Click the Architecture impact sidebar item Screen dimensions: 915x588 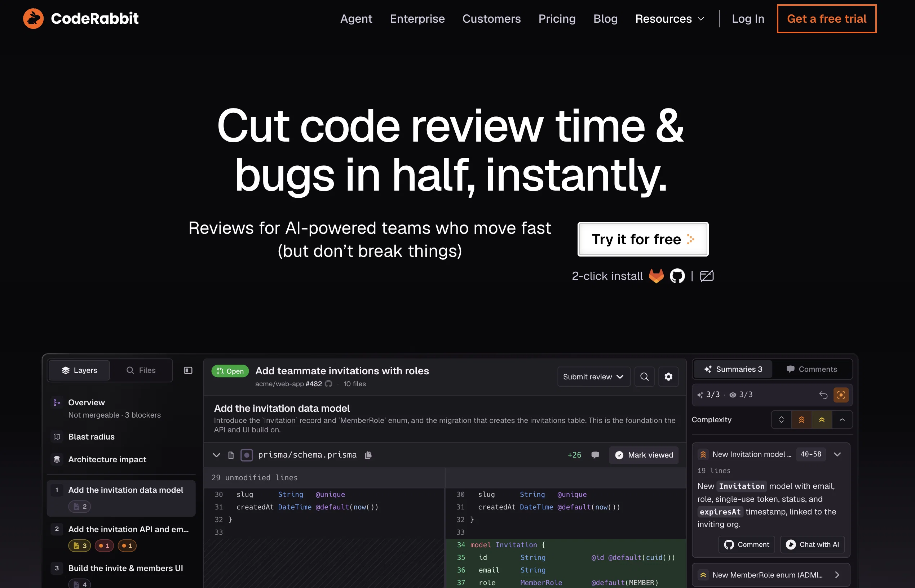click(121, 459)
